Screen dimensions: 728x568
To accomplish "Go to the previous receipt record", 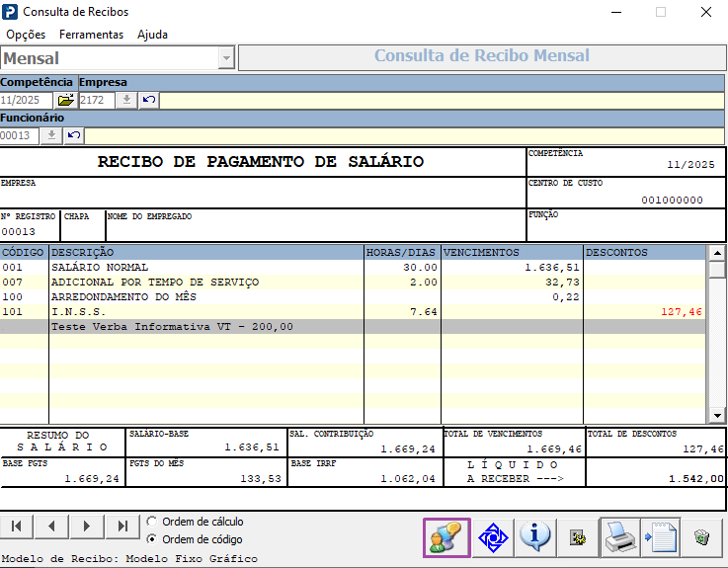I will 51,527.
